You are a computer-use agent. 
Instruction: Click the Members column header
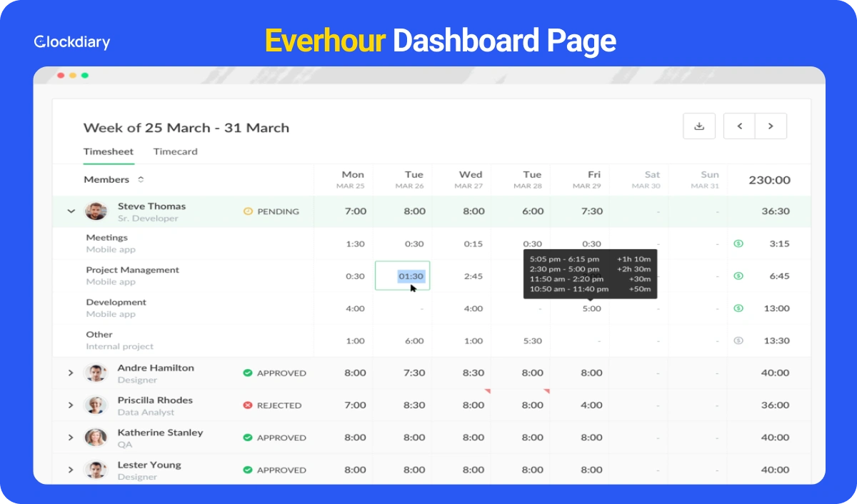click(x=106, y=180)
